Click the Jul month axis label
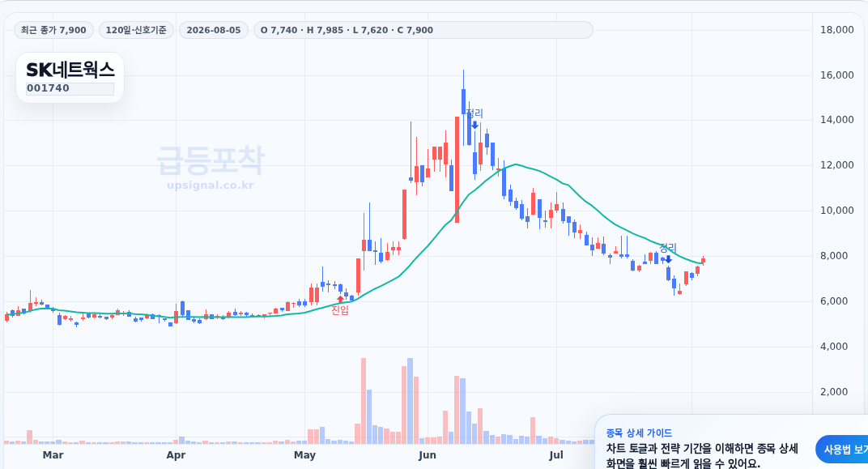868x469 pixels. (555, 455)
